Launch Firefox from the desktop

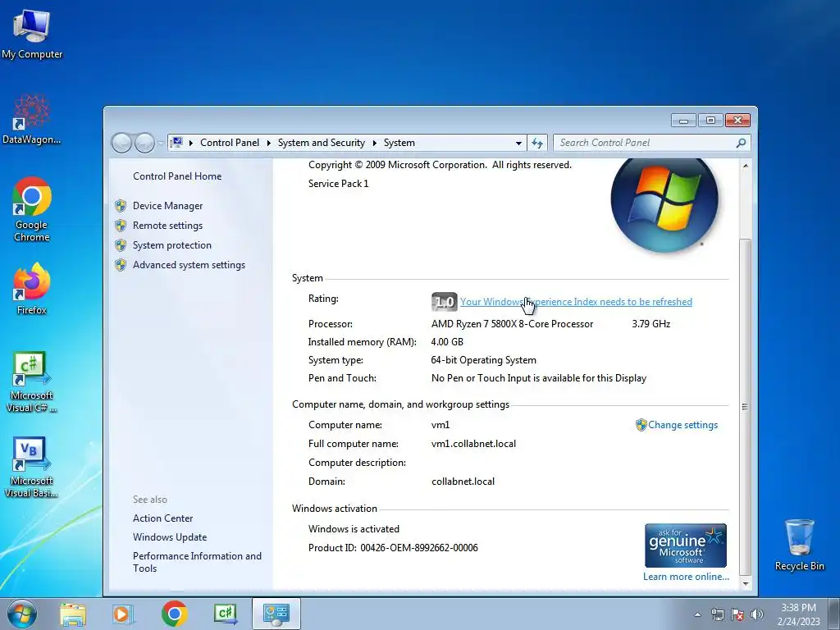click(32, 289)
